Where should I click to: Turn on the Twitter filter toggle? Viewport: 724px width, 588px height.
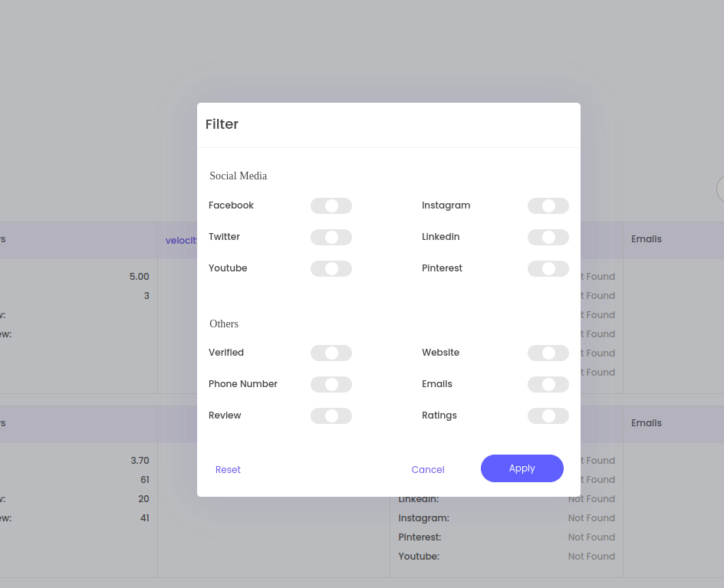pos(331,237)
